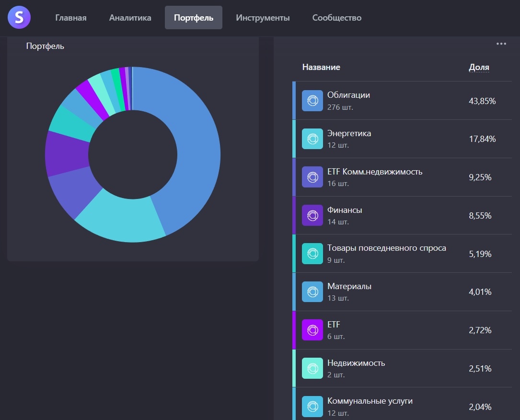Click the 5,19% share value
Image resolution: width=520 pixels, height=420 pixels.
click(x=480, y=254)
